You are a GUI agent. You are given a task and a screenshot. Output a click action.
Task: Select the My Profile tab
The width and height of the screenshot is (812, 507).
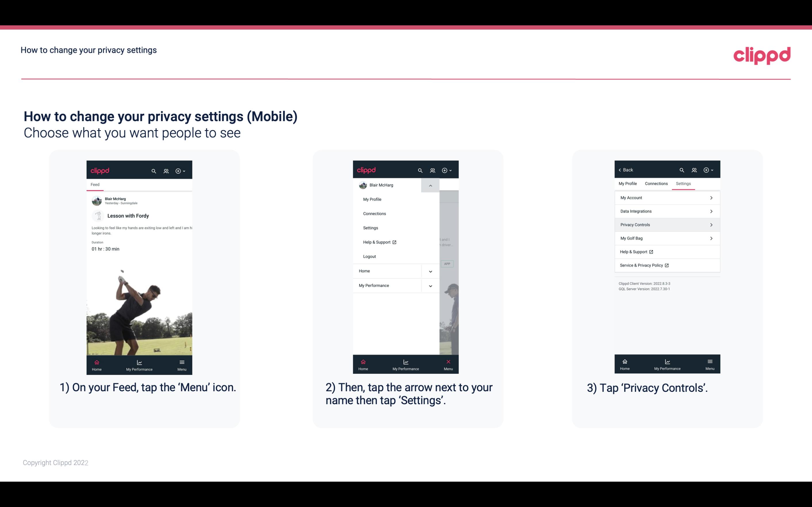pyautogui.click(x=628, y=183)
